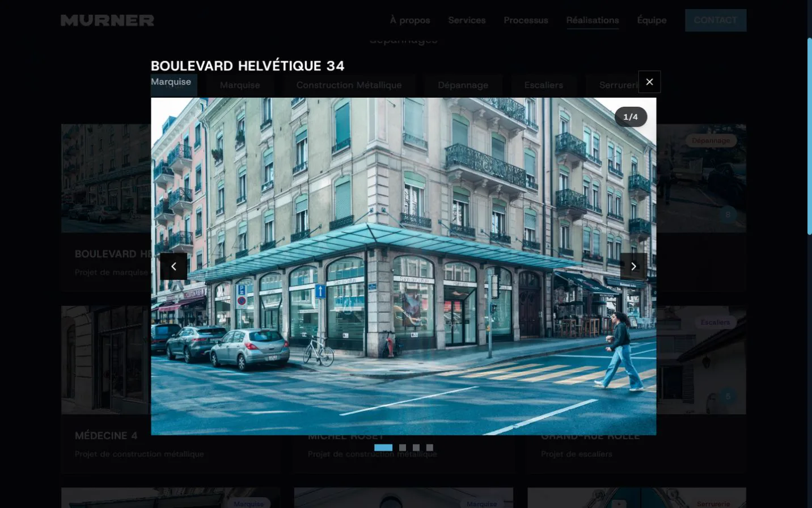Close the lightbox with the X button
812x508 pixels.
click(x=649, y=82)
